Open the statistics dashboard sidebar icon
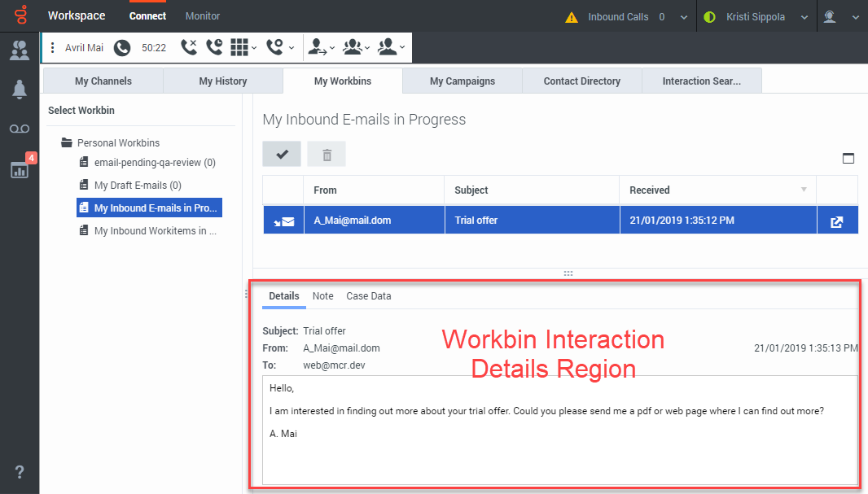The image size is (868, 494). pos(20,169)
